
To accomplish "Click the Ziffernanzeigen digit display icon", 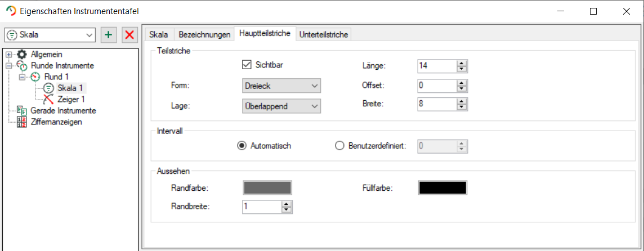I will (x=22, y=122).
